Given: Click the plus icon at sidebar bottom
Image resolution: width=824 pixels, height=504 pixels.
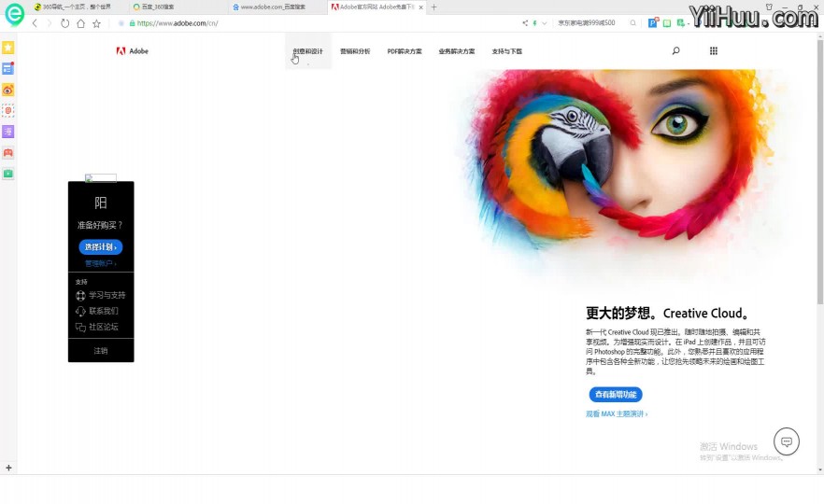Looking at the screenshot, I should coord(8,468).
